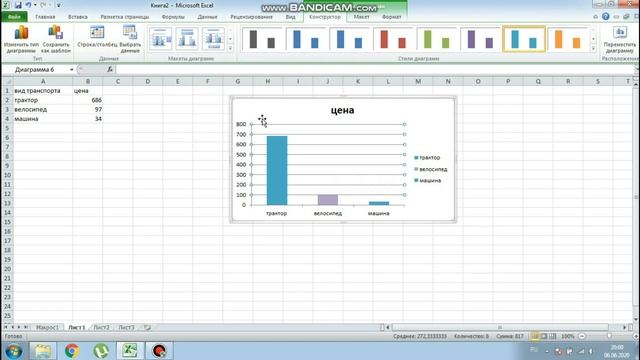
Task: Click the zoom out minus button
Action: (582, 336)
